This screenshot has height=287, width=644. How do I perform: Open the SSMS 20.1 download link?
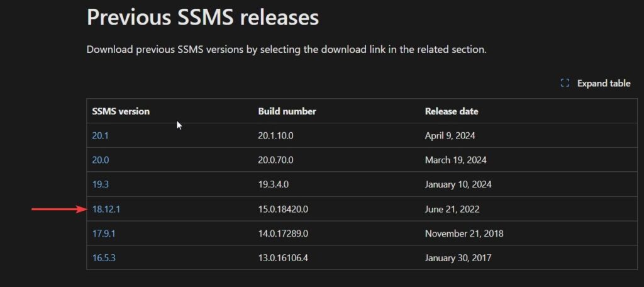(x=100, y=135)
